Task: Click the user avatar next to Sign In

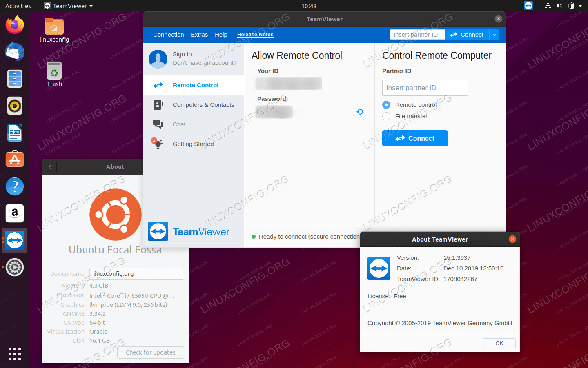Action: tap(158, 59)
